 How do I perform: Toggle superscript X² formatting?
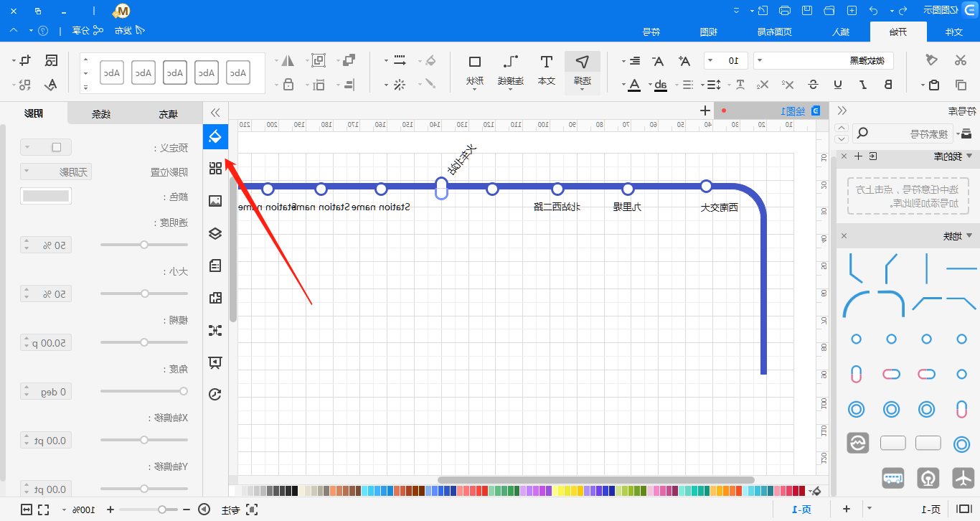788,85
